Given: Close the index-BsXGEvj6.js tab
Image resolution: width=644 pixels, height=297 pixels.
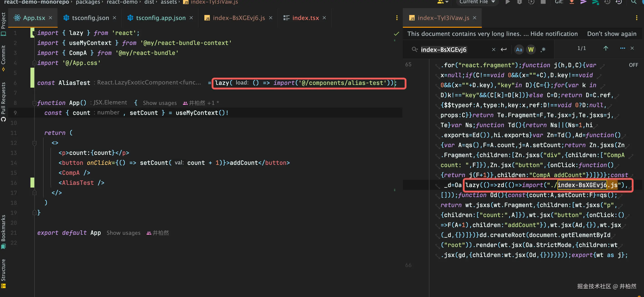Looking at the screenshot, I should 270,18.
